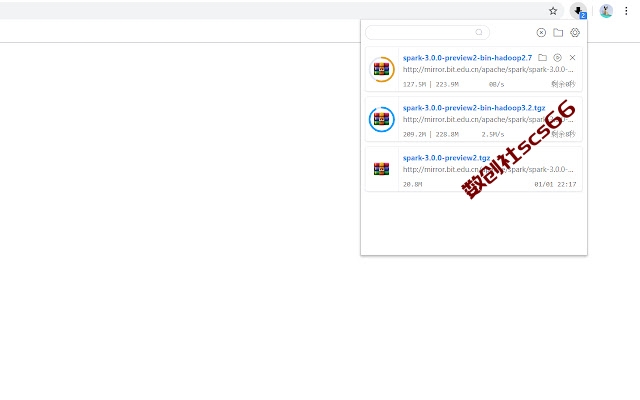Click the spark-3.0.0-preview2.tgz archive icon
The image size is (640, 400).
point(382,169)
